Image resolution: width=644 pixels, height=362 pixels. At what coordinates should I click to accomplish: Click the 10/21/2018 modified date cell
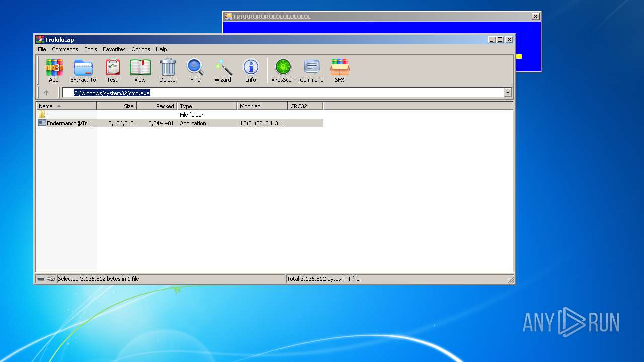[x=262, y=123]
